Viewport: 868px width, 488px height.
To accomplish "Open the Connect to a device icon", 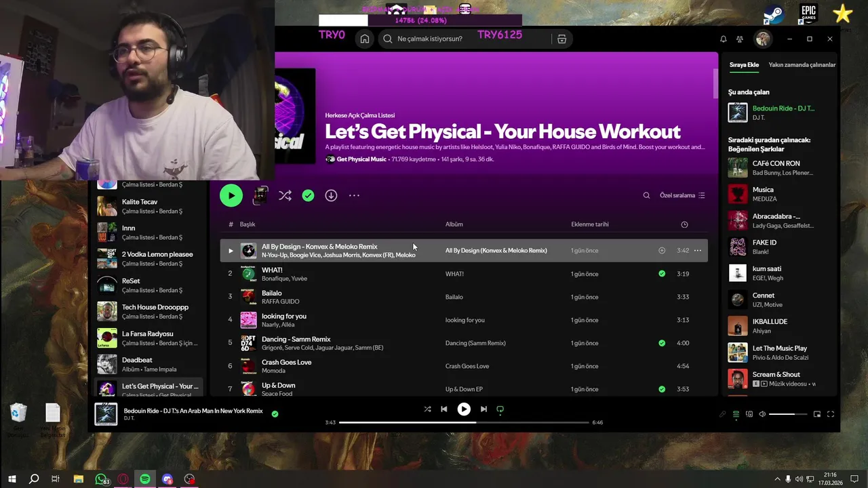I will (x=749, y=414).
